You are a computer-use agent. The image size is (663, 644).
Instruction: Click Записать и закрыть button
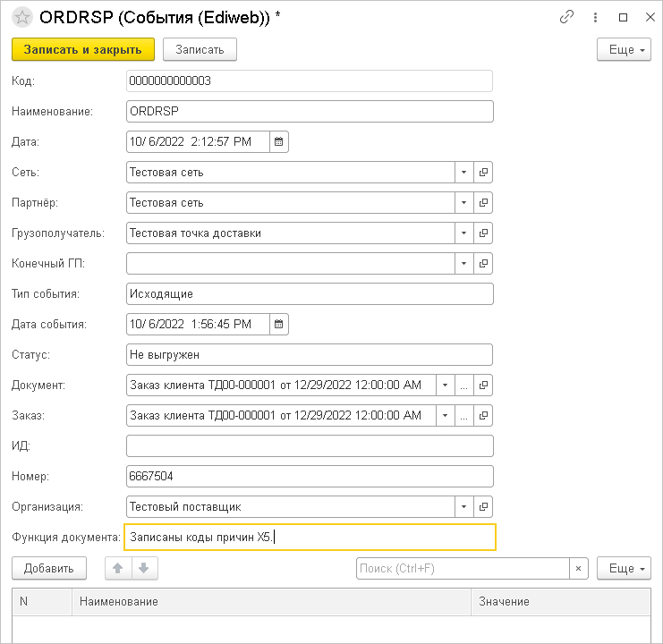[83, 50]
